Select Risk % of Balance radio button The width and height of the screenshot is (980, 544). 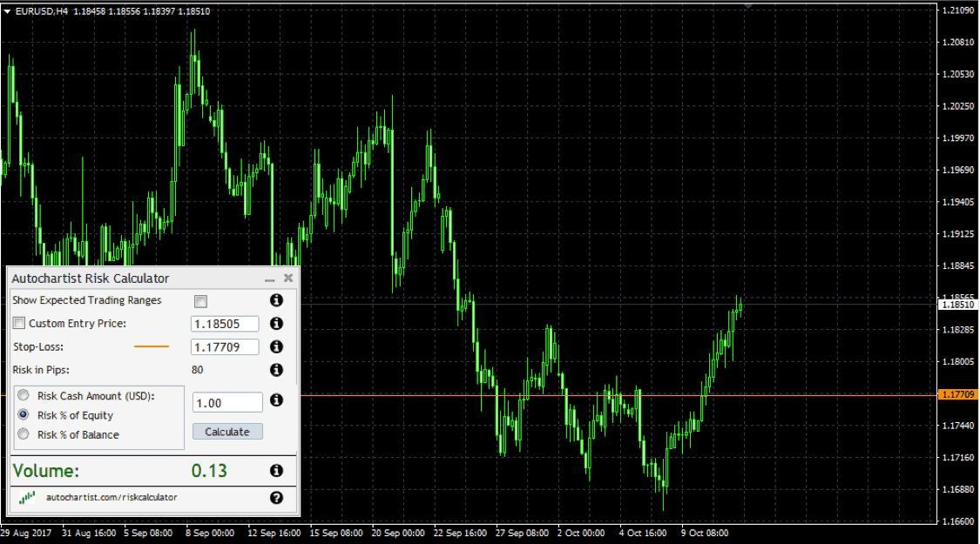click(x=24, y=434)
